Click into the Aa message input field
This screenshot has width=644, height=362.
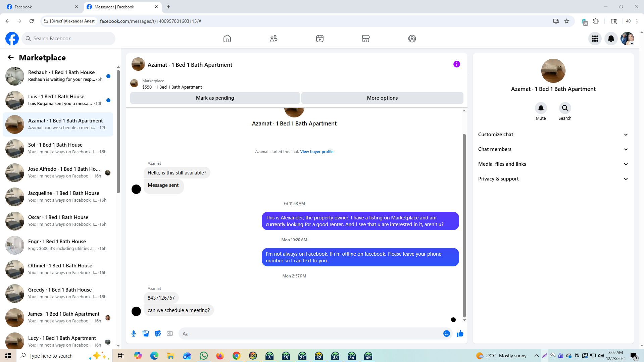(x=310, y=333)
